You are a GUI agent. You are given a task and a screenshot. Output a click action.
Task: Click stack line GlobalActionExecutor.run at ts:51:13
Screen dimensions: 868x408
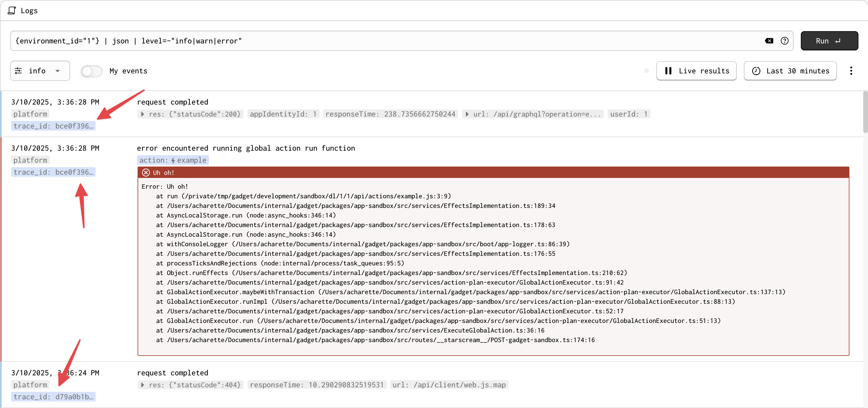[438, 321]
